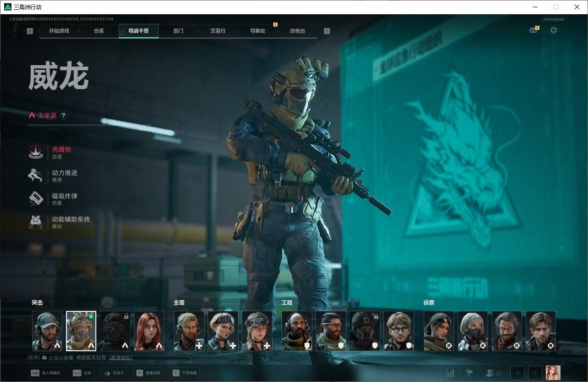
Task: Select the 特战干员 tab
Action: [139, 31]
